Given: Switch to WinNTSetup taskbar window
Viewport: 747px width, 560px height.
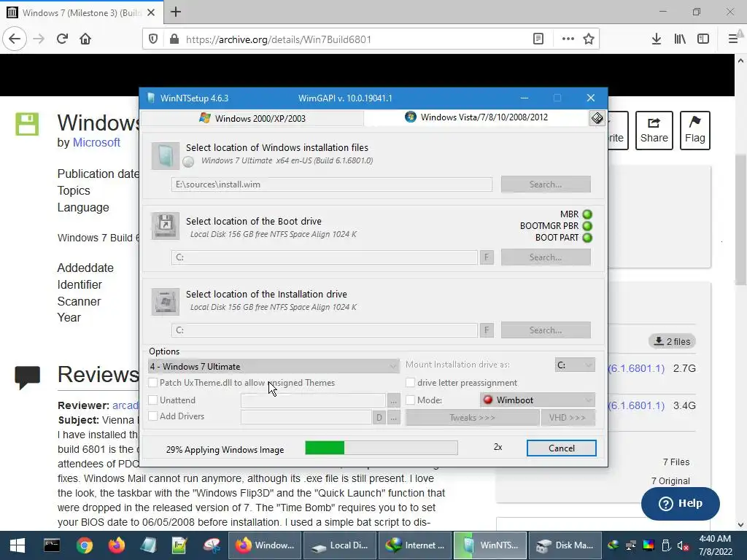Looking at the screenshot, I should click(x=490, y=545).
